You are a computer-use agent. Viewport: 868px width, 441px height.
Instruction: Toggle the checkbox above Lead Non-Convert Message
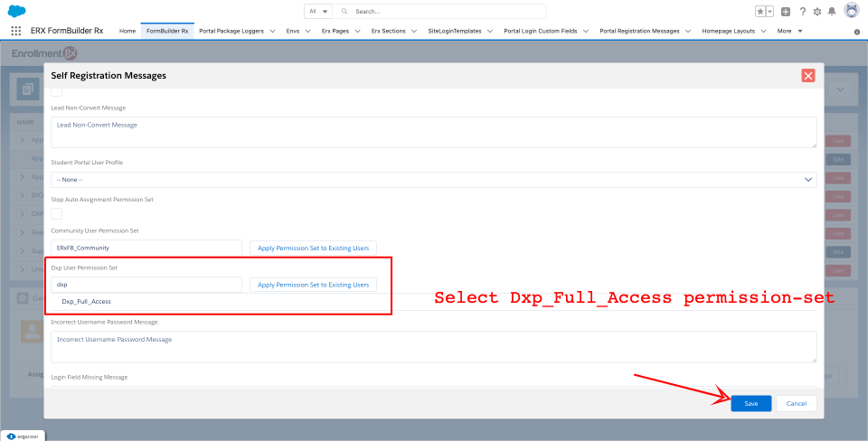[x=57, y=91]
